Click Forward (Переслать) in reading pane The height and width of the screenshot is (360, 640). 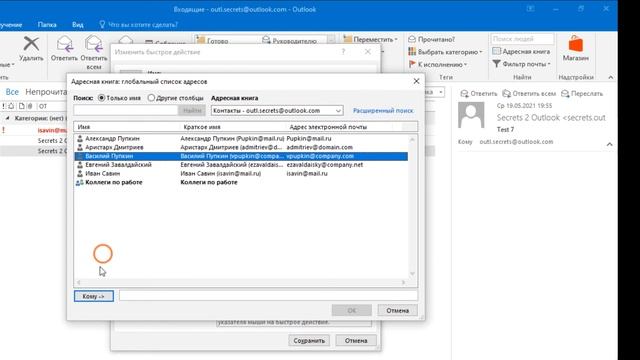pos(582,93)
